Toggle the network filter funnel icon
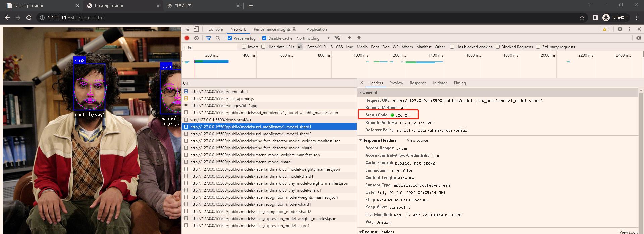Screen dimensions: 644x234 coord(208,38)
